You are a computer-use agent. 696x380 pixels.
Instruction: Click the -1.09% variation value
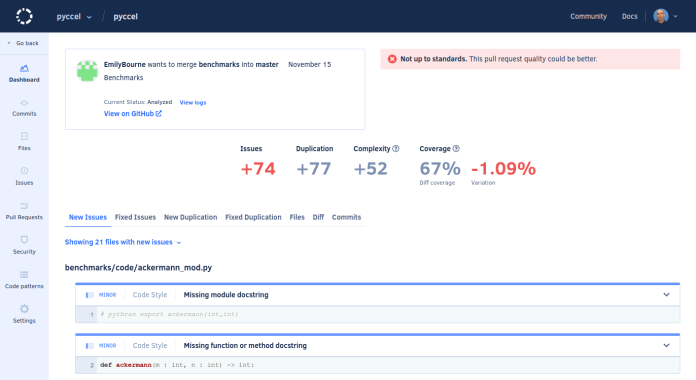(503, 169)
